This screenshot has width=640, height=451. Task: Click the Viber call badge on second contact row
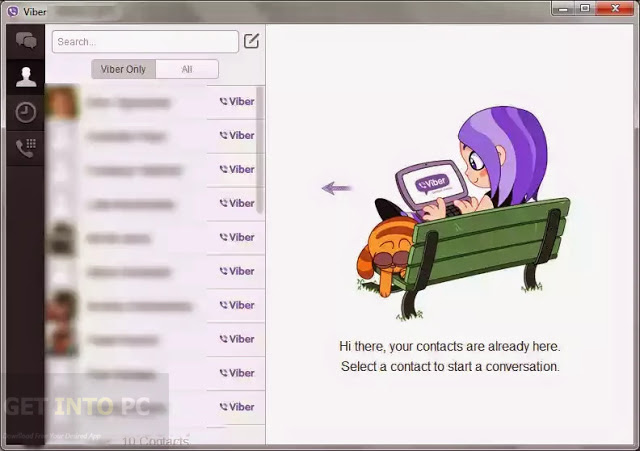[x=237, y=136]
